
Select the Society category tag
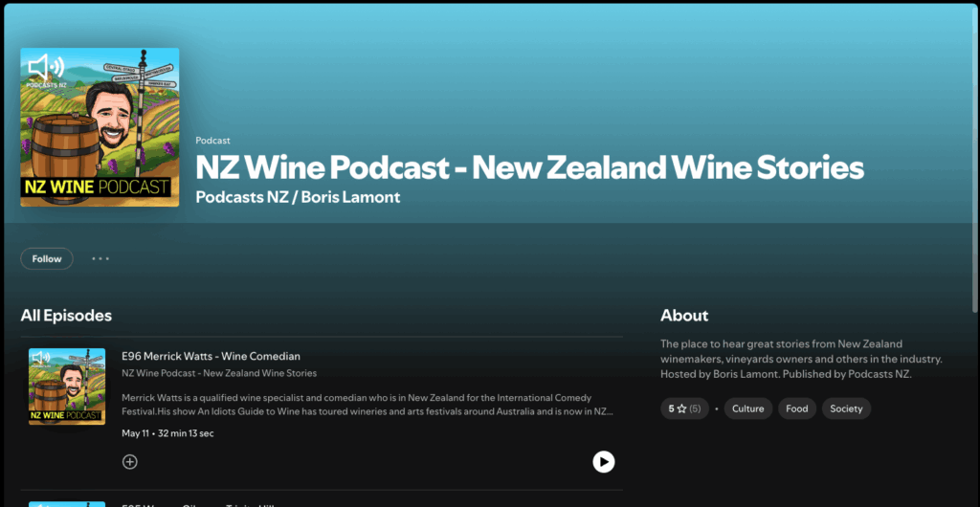coord(846,408)
